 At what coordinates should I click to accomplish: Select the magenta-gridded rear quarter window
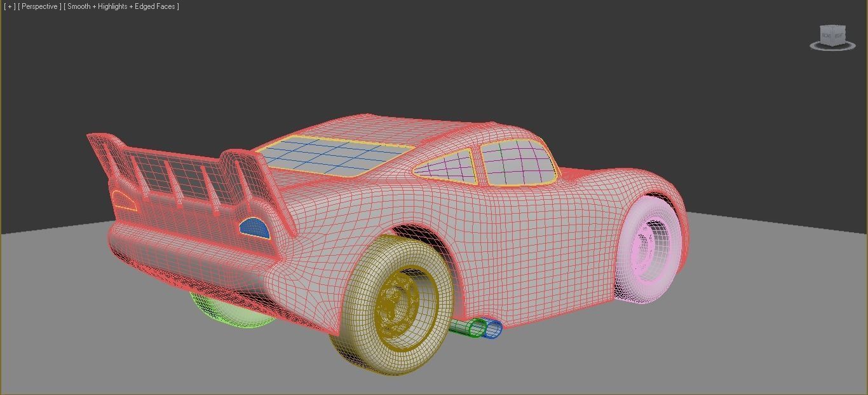coord(447,166)
